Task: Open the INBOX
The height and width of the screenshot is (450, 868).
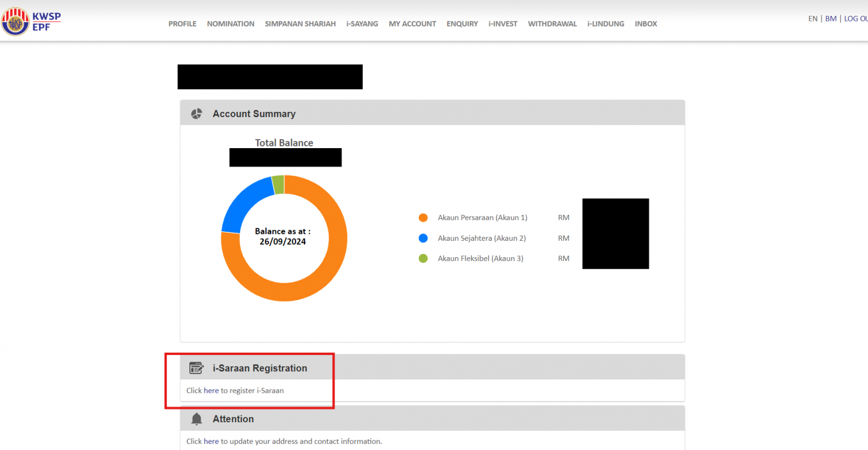Action: [645, 24]
